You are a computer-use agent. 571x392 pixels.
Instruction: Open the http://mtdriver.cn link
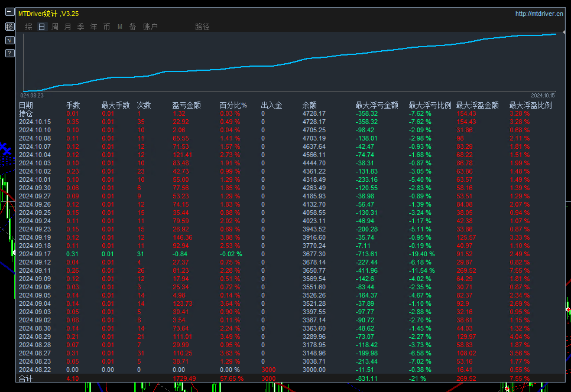pos(539,14)
